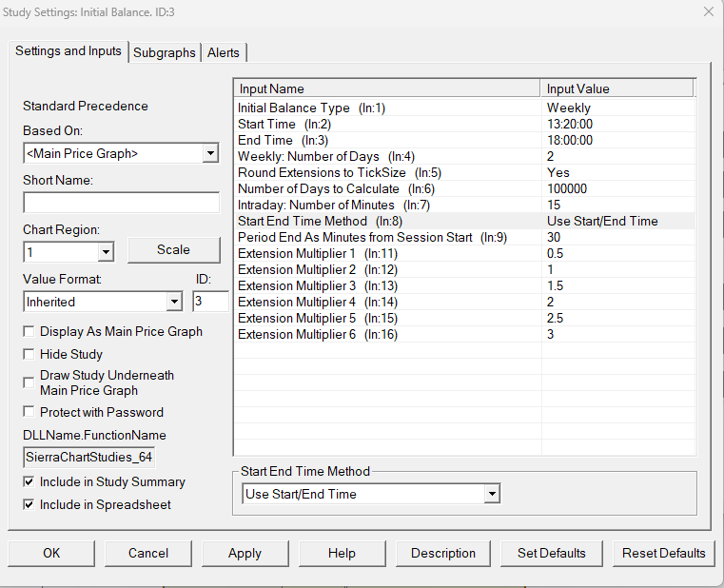Screen dimensions: 724x588
Task: Click the Scale button
Action: point(173,250)
